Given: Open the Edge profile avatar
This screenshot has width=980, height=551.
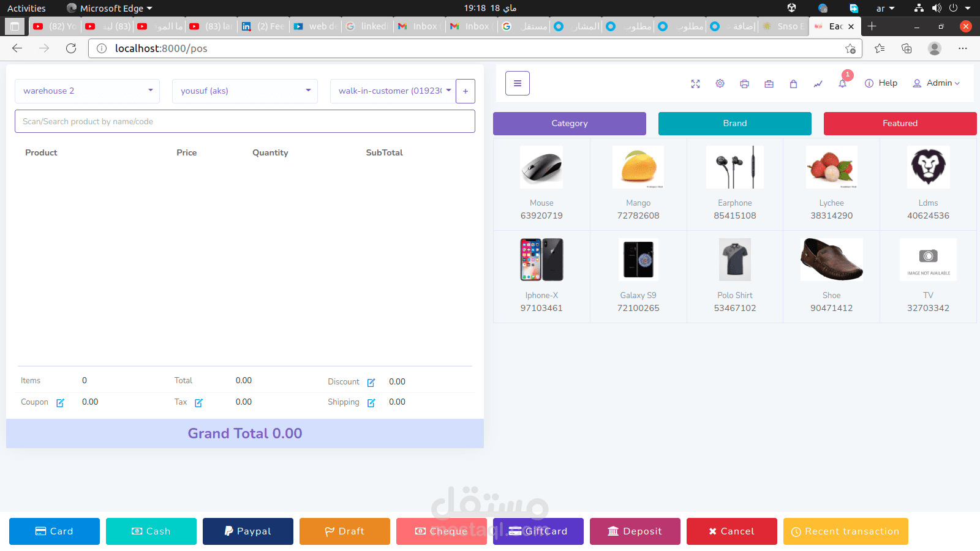Looking at the screenshot, I should pos(935,48).
